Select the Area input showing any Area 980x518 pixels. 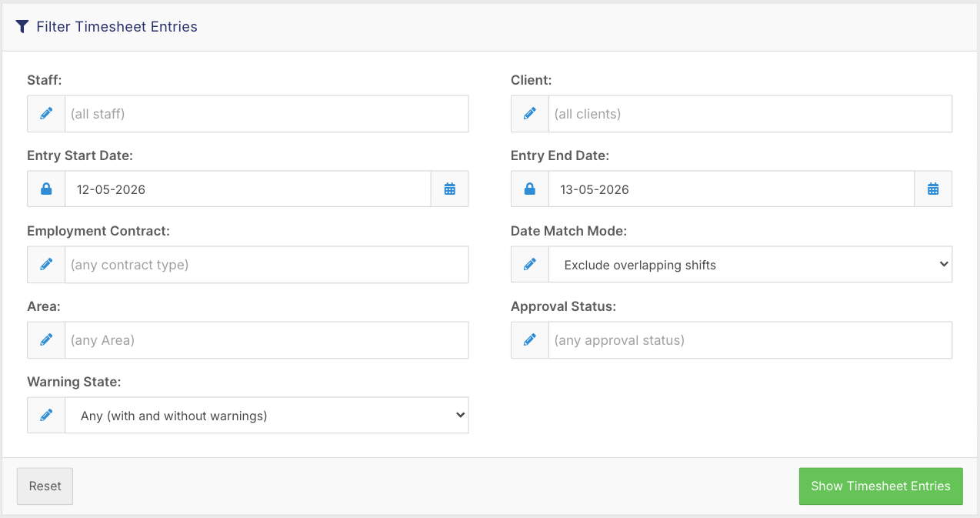(267, 340)
